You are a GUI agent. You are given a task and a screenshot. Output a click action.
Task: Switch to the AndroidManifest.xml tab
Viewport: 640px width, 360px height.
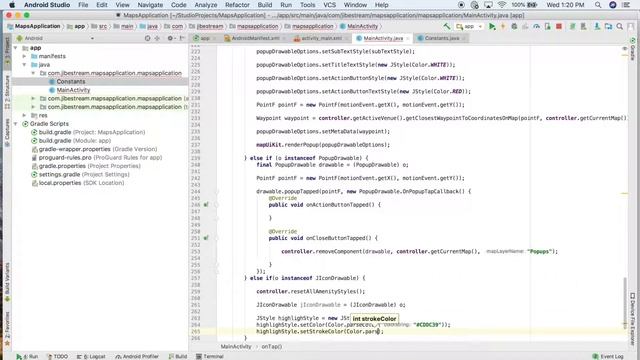coord(255,38)
